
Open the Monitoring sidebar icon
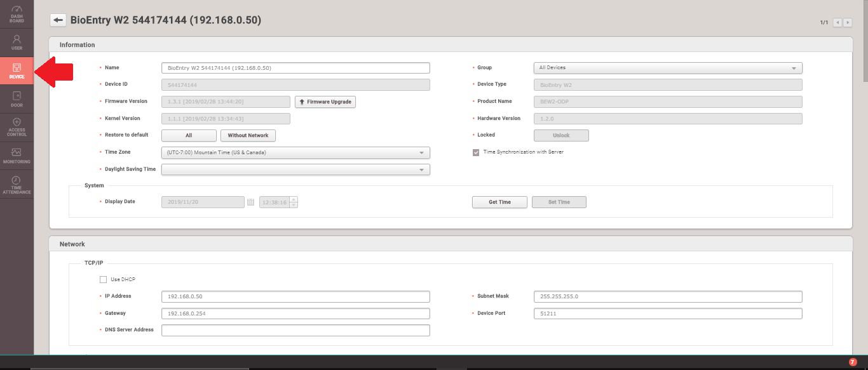coord(17,155)
